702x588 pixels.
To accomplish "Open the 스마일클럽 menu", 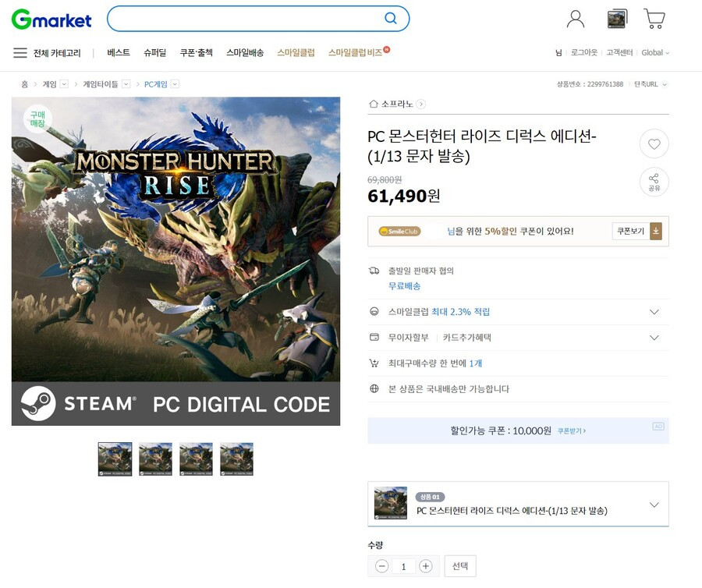I will (x=296, y=53).
